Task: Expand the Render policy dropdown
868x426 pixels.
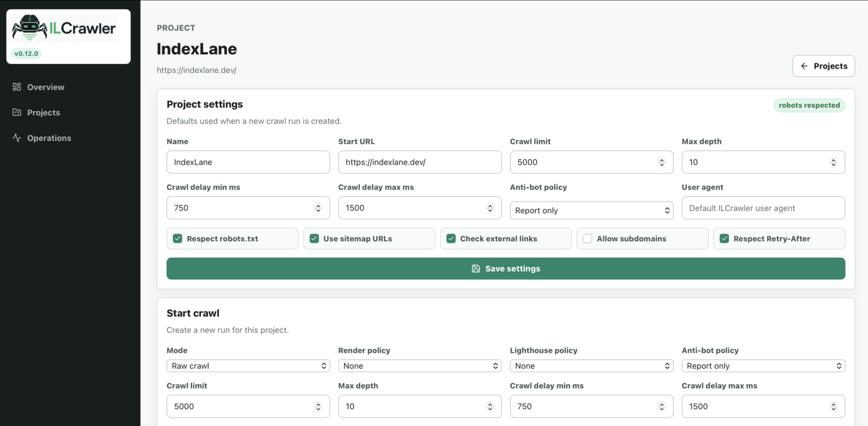Action: tap(420, 366)
